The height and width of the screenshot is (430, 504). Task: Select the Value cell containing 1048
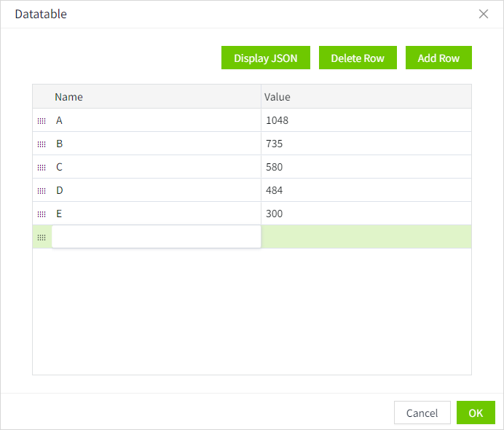pyautogui.click(x=366, y=120)
